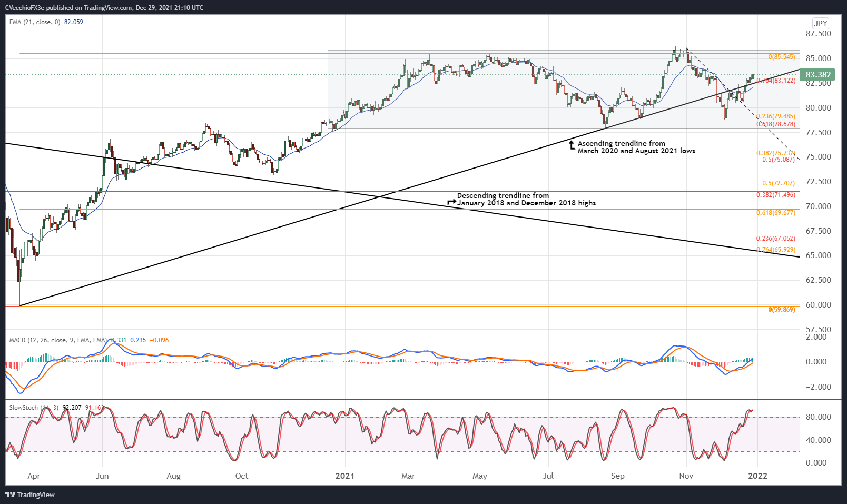Click the Fibonacci label 0.618(69.677)
Viewport: 847px width, 504px height.
(x=776, y=213)
